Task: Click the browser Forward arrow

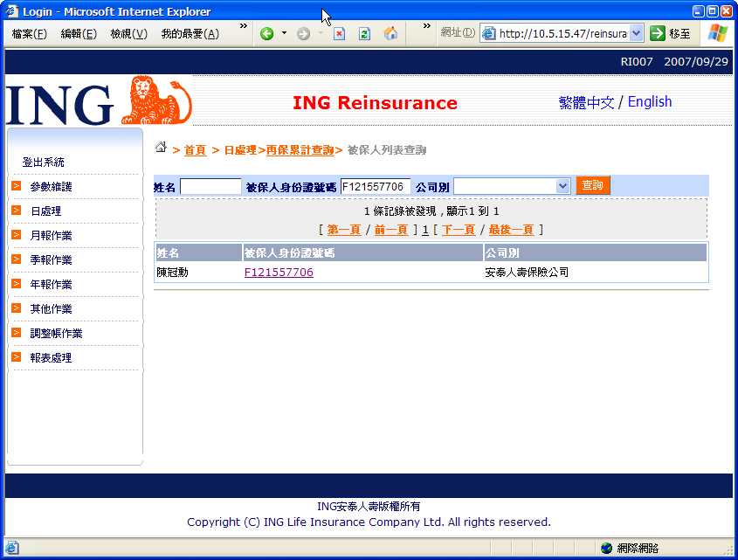Action: [304, 33]
